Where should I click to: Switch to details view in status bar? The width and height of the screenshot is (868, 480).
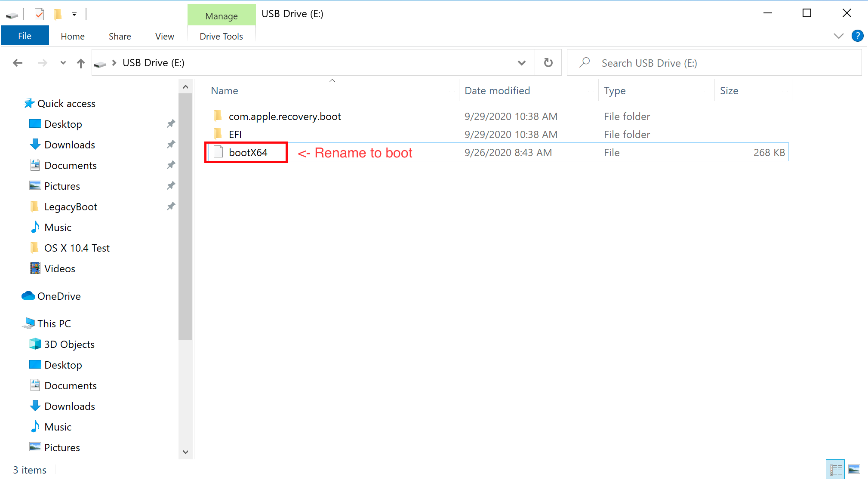pos(835,469)
